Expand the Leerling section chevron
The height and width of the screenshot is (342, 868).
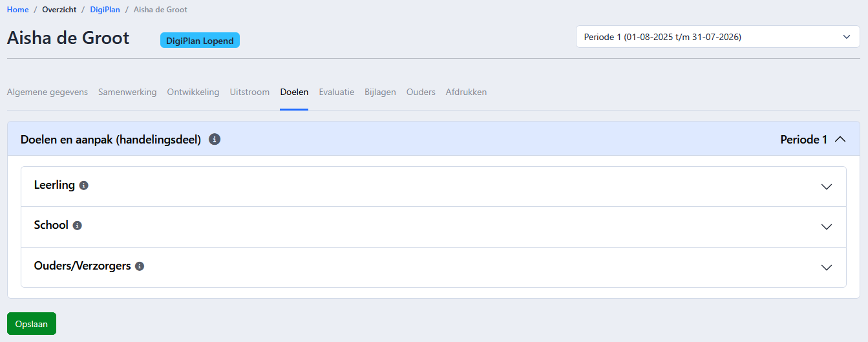tap(826, 187)
